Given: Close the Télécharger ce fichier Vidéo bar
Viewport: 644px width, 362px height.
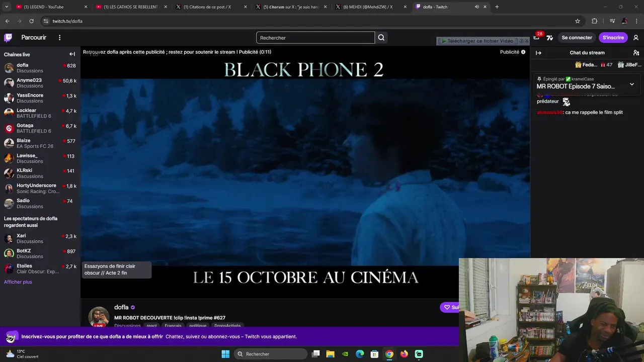Looking at the screenshot, I should point(526,41).
